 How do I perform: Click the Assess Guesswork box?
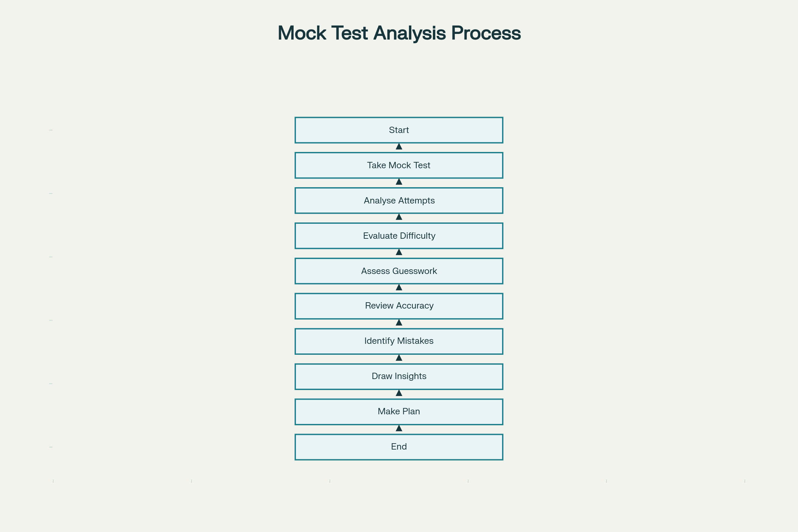(x=399, y=271)
